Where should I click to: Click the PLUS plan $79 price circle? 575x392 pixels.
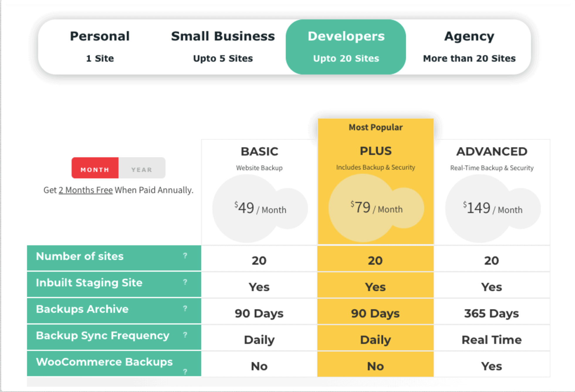pos(376,208)
